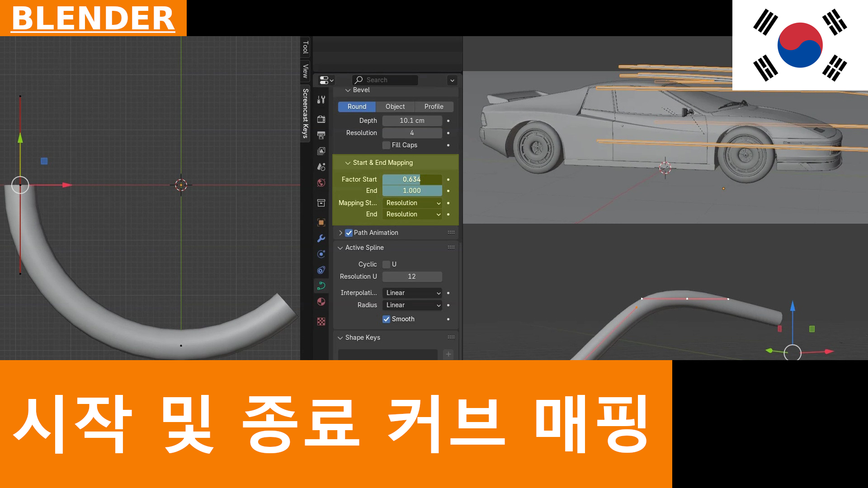Open the Curve Data properties icon

point(321,286)
